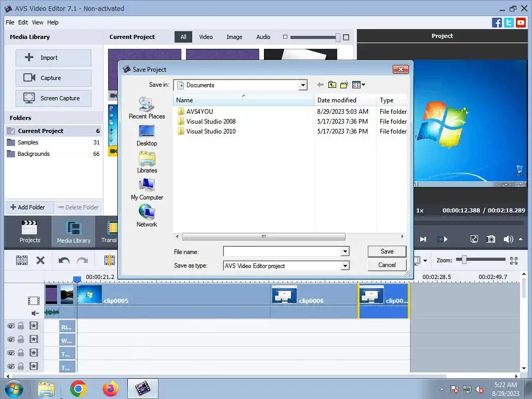Toggle visibility eye of the Ri... effect track
The image size is (532, 399).
click(x=11, y=326)
